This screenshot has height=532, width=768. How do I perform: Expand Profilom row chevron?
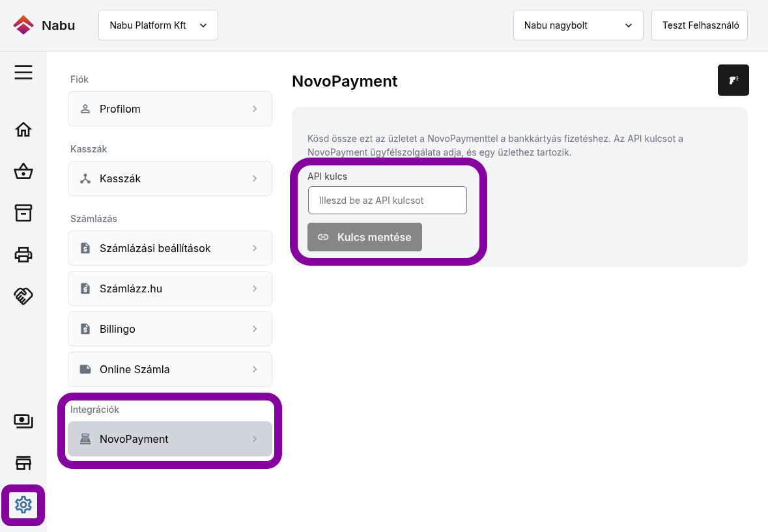[x=255, y=109]
